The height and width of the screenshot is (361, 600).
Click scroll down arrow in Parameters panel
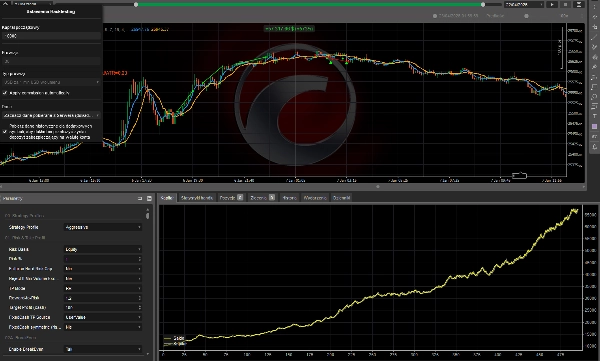[148, 354]
